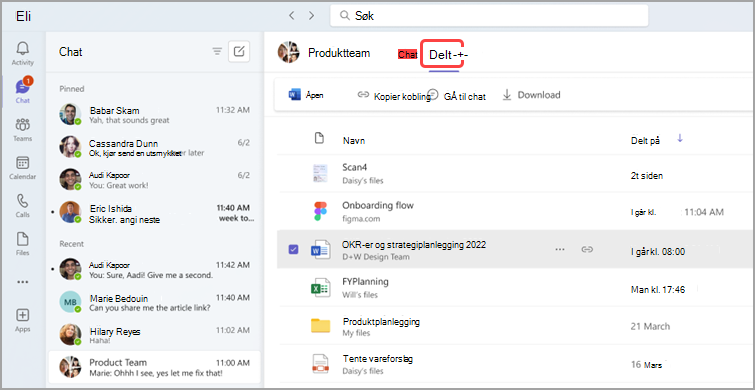
Task: Open Cassandra Dunn conversation
Action: [x=155, y=148]
